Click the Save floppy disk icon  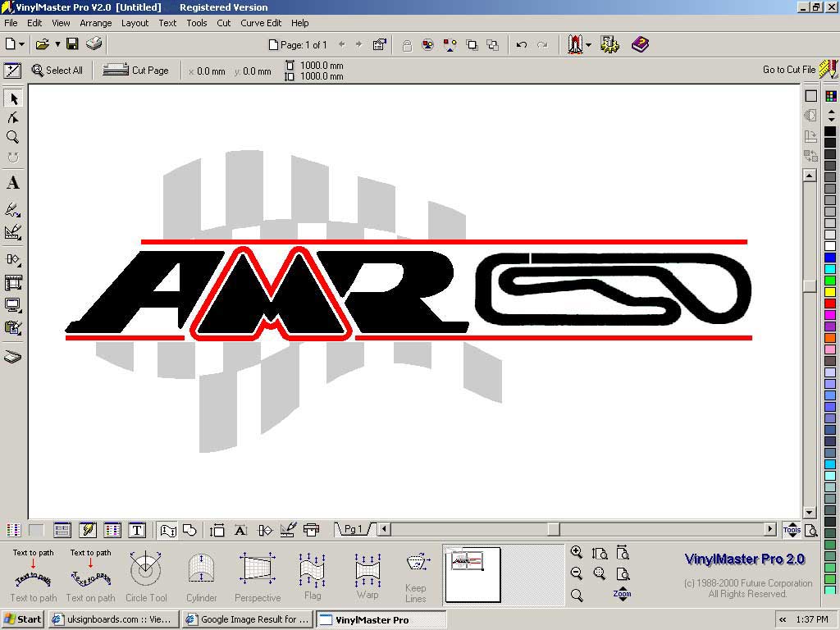(x=72, y=44)
